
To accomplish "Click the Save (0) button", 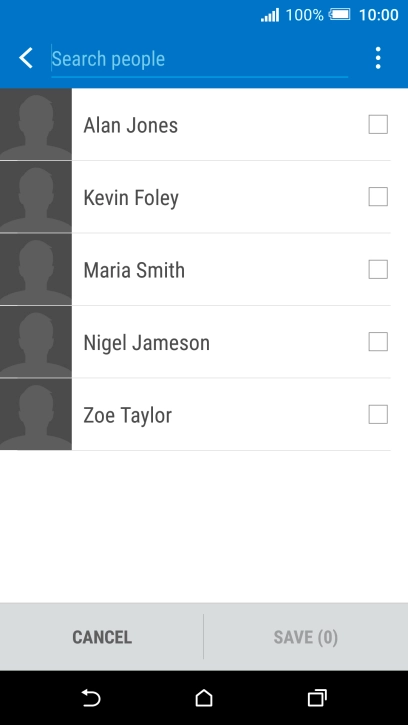I will 306,637.
